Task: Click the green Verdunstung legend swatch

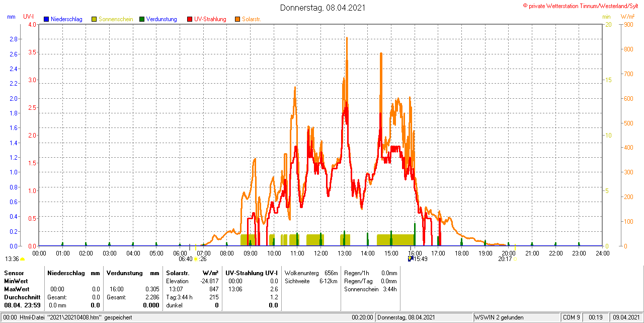Action: pyautogui.click(x=142, y=19)
